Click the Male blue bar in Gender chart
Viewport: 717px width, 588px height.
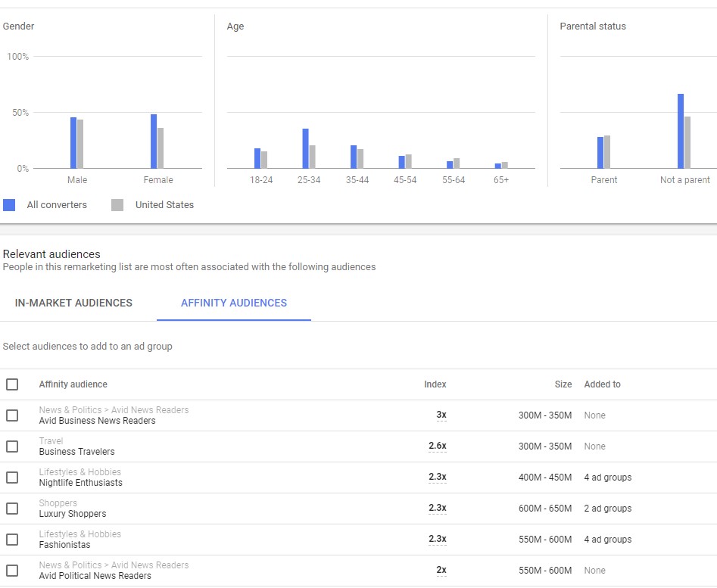pos(73,143)
